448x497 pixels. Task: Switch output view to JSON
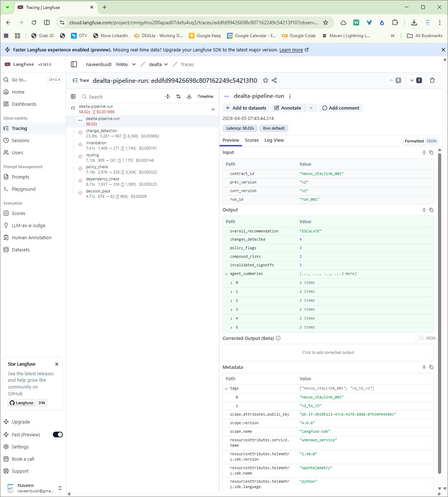pyautogui.click(x=432, y=141)
